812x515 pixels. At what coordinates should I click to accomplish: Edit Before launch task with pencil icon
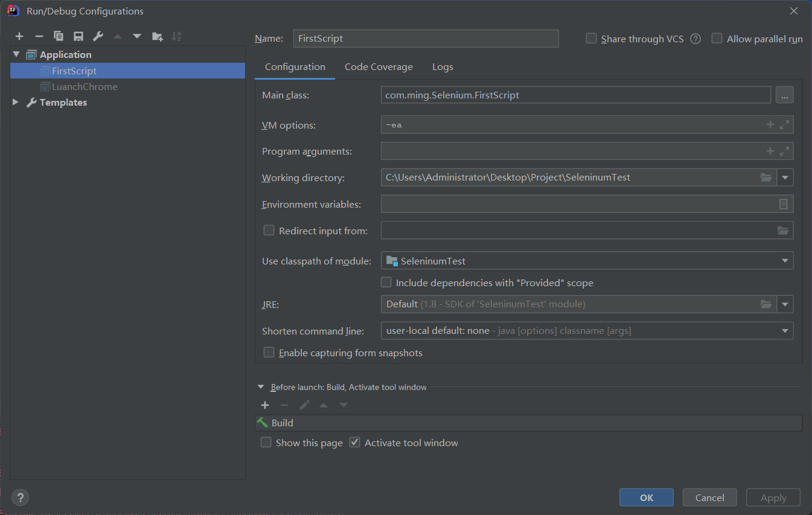click(x=304, y=405)
